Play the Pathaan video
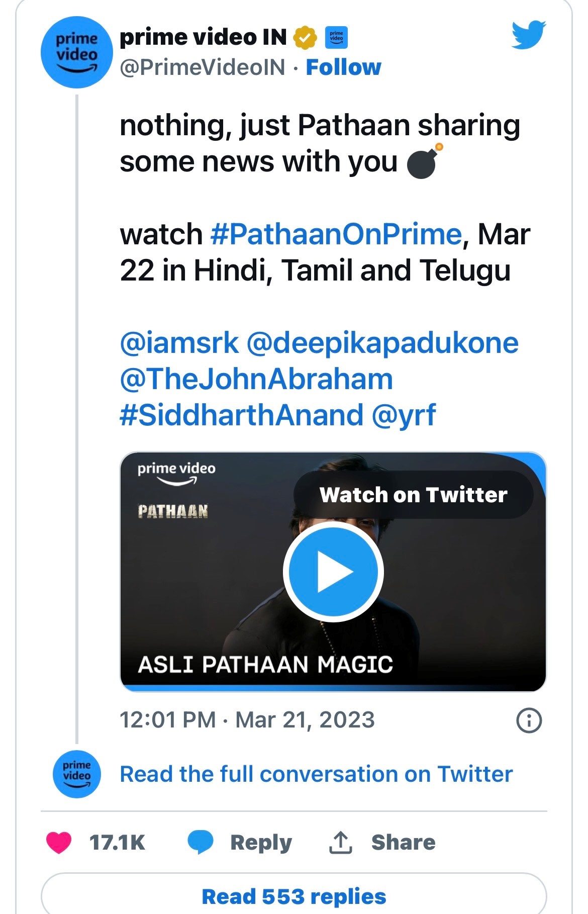Viewport: 588px width, 914px height. (x=333, y=572)
